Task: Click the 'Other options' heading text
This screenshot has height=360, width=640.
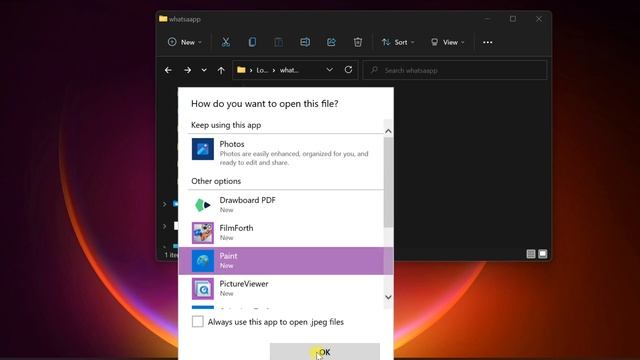Action: pos(216,181)
